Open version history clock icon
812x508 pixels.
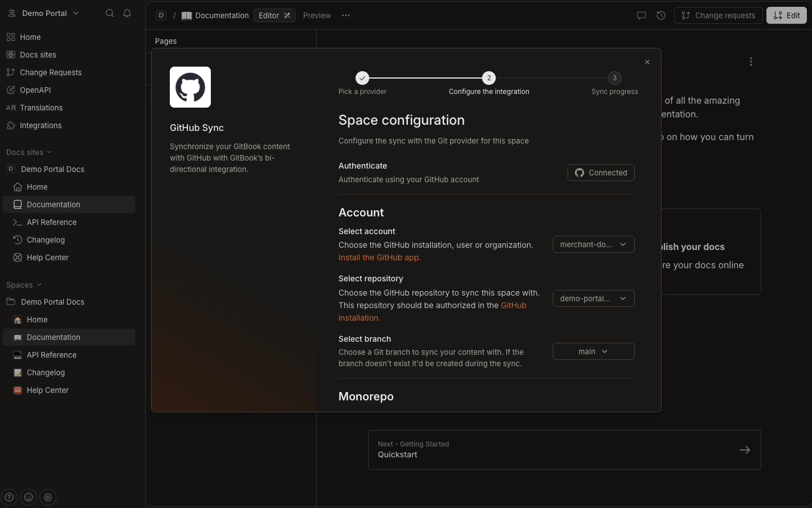click(x=661, y=15)
